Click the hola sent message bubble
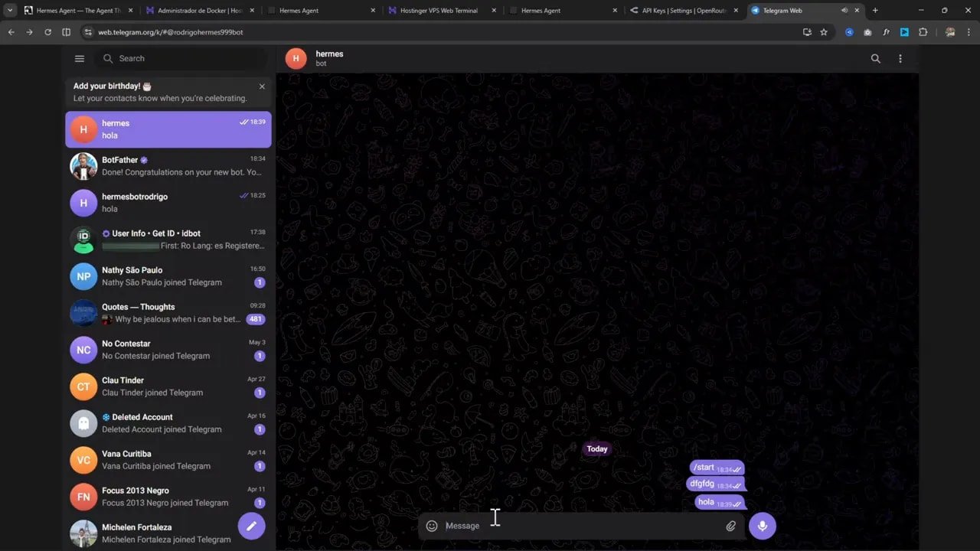The width and height of the screenshot is (980, 551). [x=720, y=502]
